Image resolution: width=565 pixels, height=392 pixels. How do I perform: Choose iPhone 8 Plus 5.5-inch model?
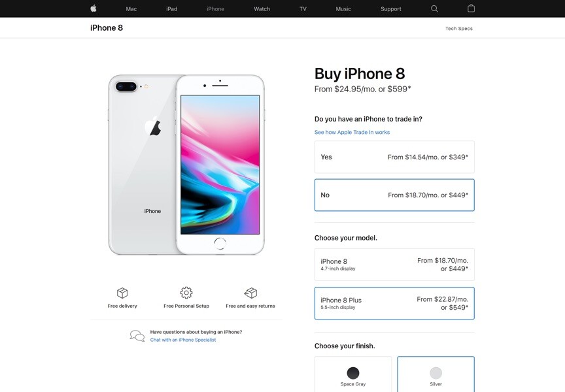(394, 303)
